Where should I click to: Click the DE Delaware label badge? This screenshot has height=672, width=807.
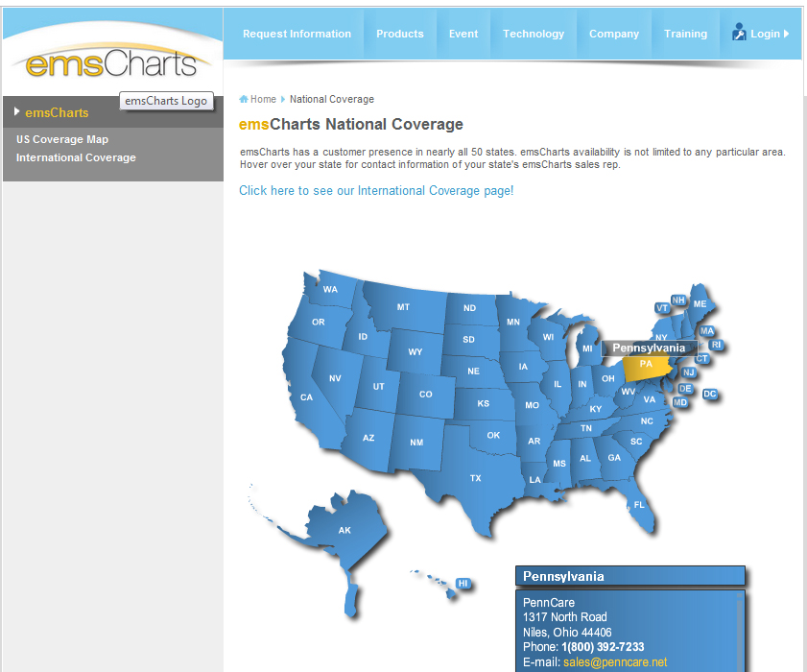(685, 388)
